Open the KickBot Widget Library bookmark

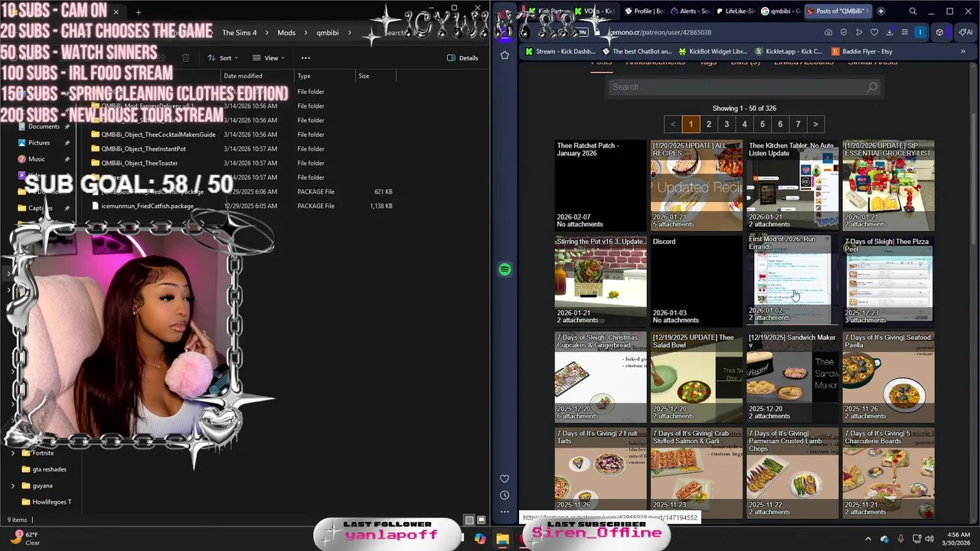[x=711, y=51]
